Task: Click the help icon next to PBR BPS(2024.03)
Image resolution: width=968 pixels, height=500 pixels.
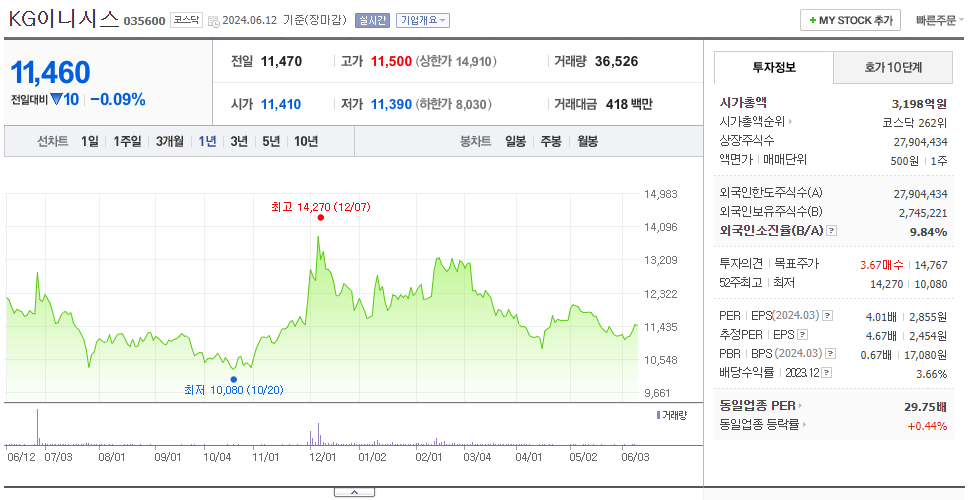Action: tap(832, 354)
